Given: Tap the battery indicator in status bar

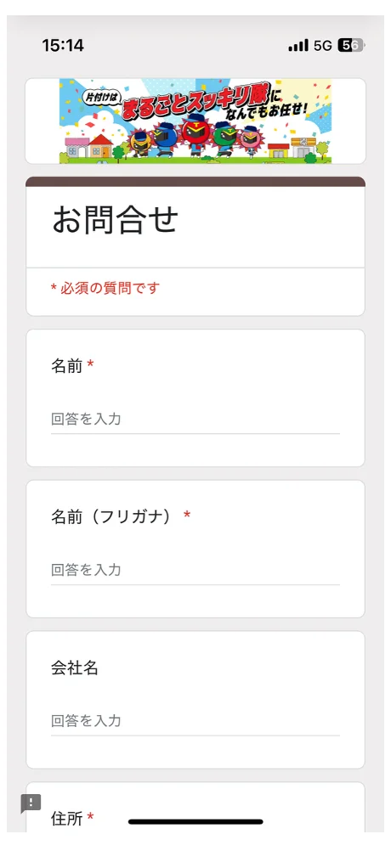Looking at the screenshot, I should [x=351, y=46].
